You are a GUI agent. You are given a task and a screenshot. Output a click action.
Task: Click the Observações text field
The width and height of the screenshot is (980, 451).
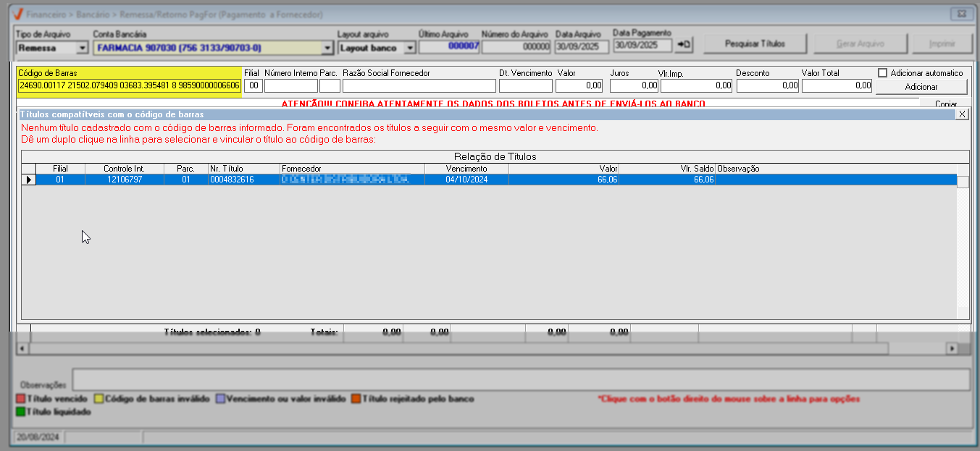coord(520,379)
